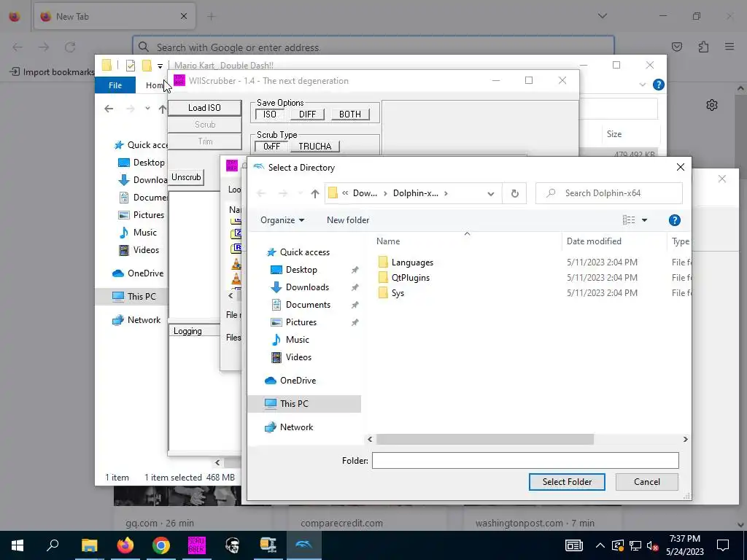
Task: Click the Select Folder button
Action: [567, 482]
